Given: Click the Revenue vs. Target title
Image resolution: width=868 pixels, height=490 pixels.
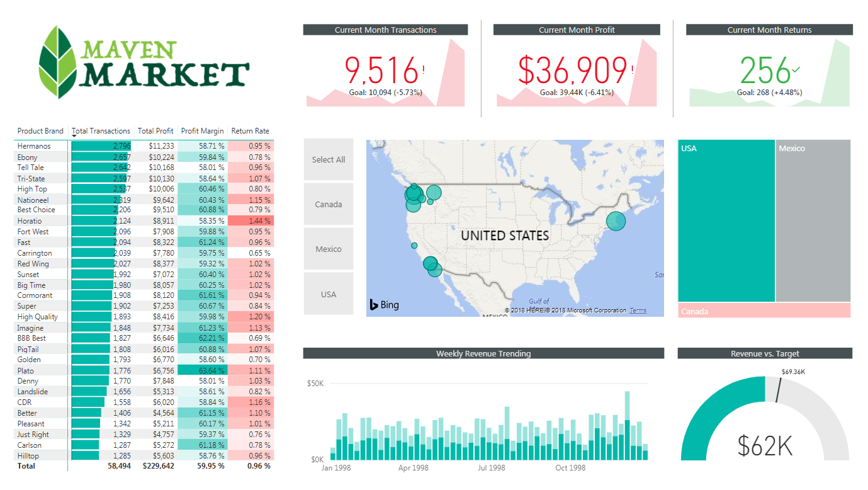Looking at the screenshot, I should tap(765, 353).
